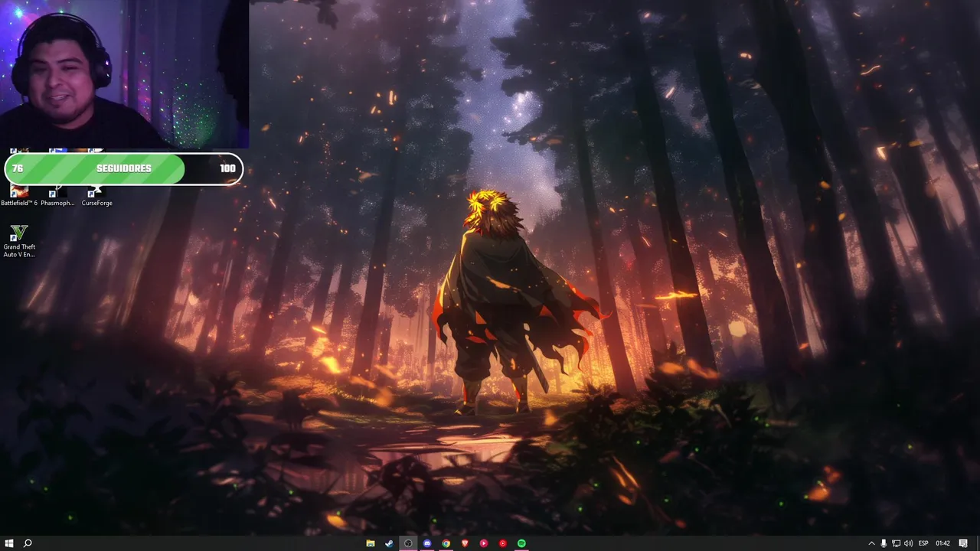Select the Phasmophobia desktop shortcut
980x551 pixels.
[57, 197]
